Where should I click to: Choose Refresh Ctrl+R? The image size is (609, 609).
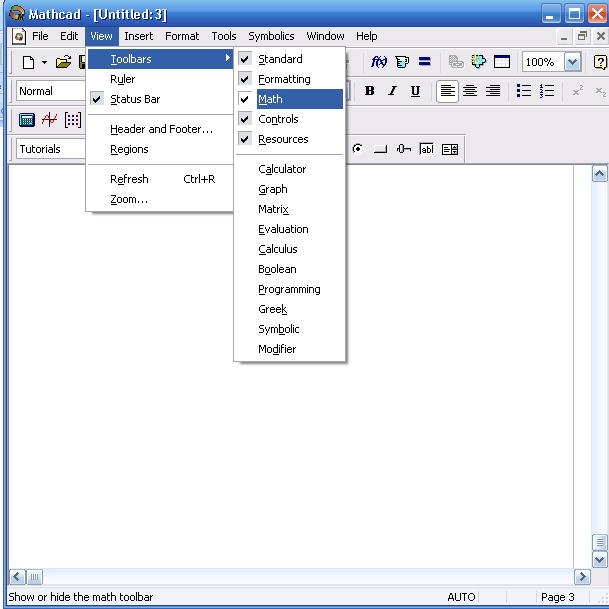pos(160,179)
